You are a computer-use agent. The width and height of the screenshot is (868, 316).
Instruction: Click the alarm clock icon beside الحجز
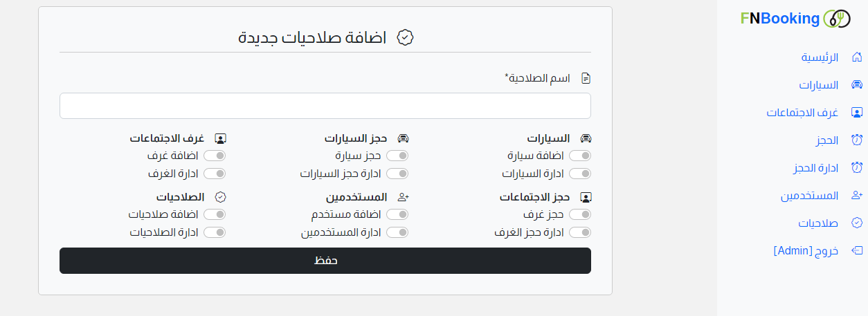(x=856, y=140)
